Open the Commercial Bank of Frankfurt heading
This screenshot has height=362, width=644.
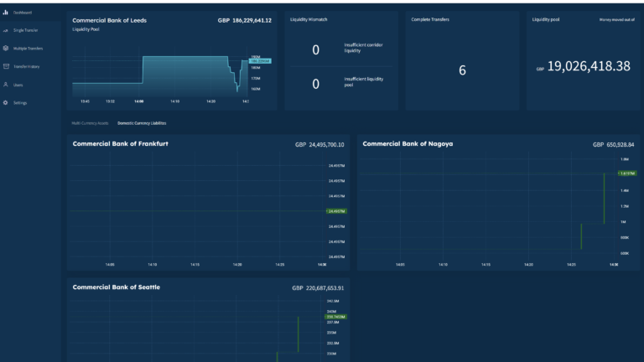[120, 144]
